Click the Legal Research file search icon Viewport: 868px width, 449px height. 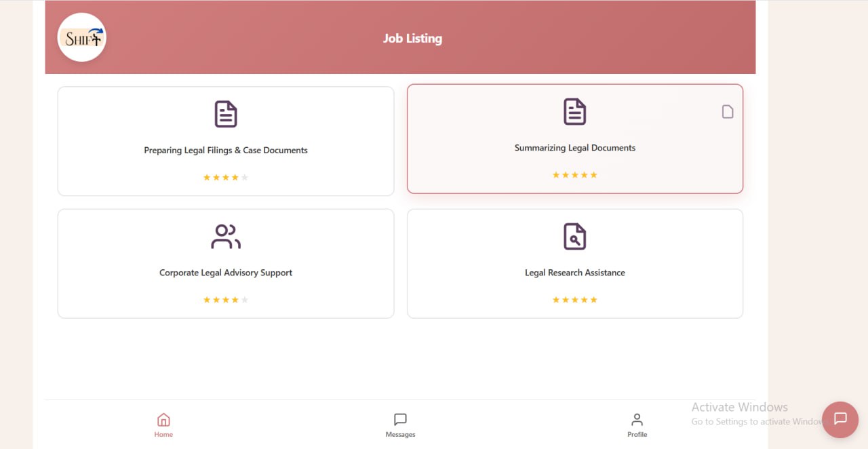[x=574, y=237]
